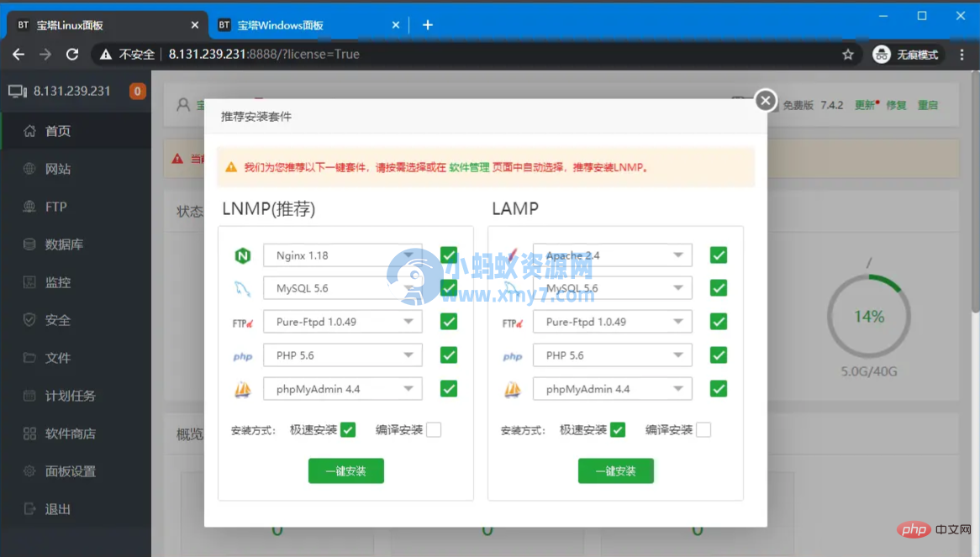Image resolution: width=980 pixels, height=557 pixels.
Task: Uncheck PHP 5.6 in LNMP
Action: pos(449,355)
